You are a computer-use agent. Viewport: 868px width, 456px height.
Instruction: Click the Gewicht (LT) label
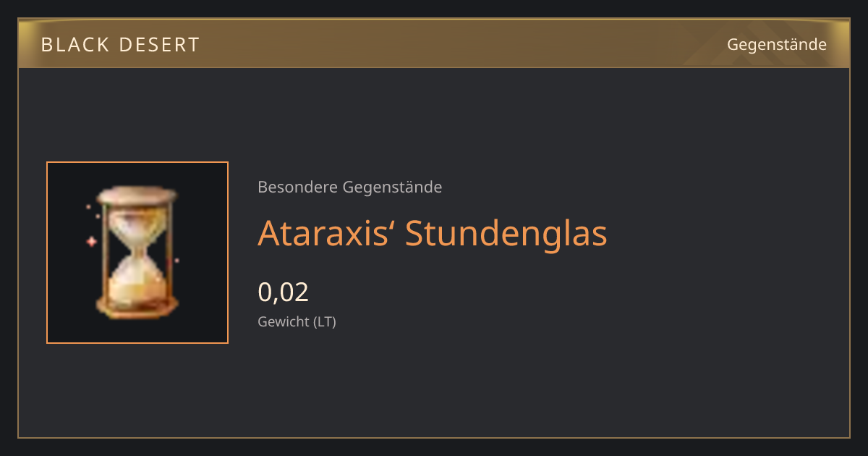(297, 322)
